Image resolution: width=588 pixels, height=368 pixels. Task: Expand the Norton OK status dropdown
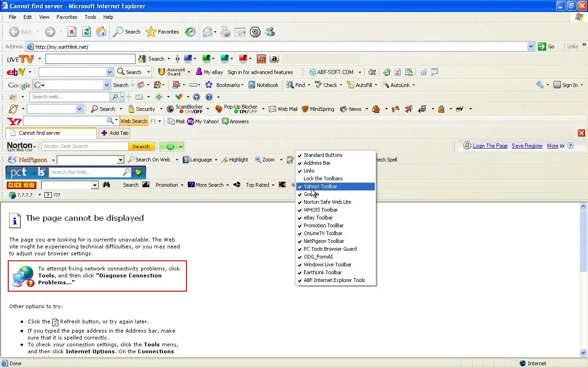(x=181, y=147)
